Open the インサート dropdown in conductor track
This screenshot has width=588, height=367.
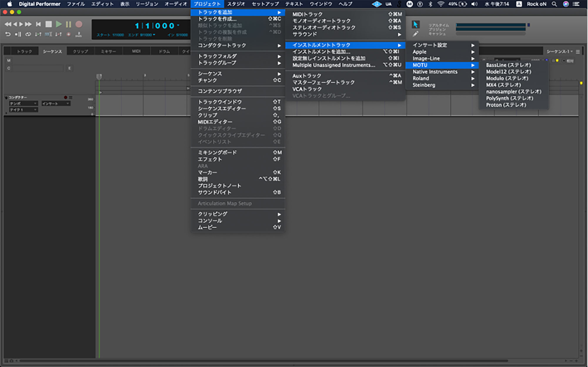pos(56,104)
